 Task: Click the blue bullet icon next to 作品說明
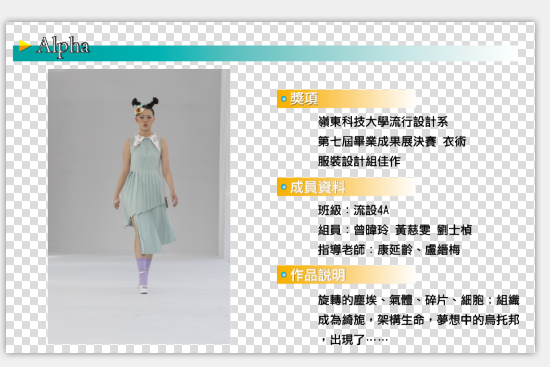click(x=284, y=275)
